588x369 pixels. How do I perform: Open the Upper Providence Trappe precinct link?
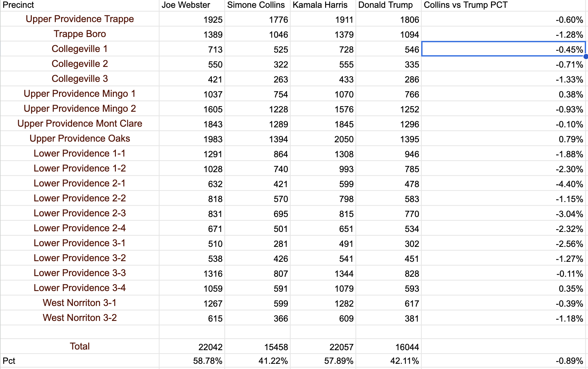tap(80, 19)
